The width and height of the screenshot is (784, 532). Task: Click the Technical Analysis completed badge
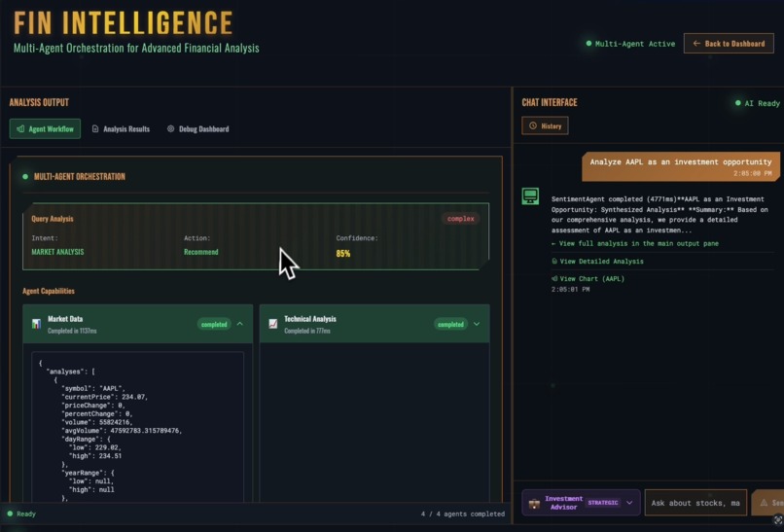click(x=450, y=325)
